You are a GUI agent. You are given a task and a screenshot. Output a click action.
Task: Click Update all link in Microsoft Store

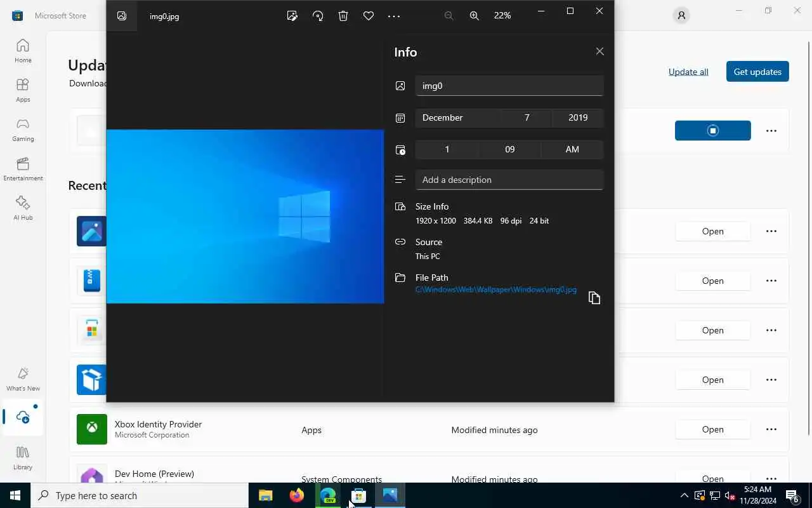[688, 72]
